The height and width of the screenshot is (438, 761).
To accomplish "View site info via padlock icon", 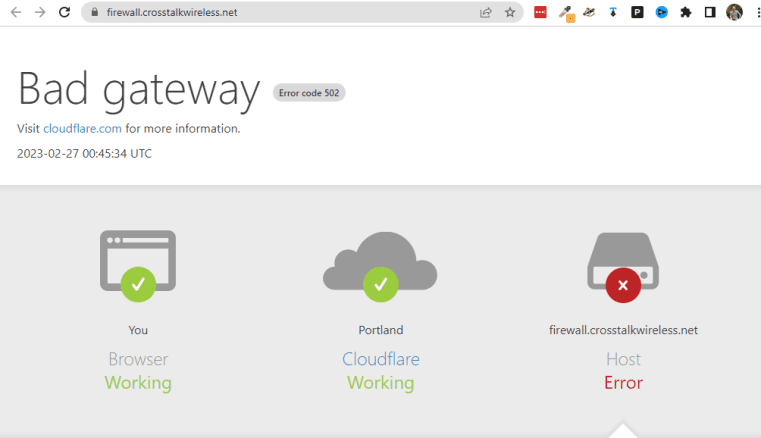I will (95, 12).
